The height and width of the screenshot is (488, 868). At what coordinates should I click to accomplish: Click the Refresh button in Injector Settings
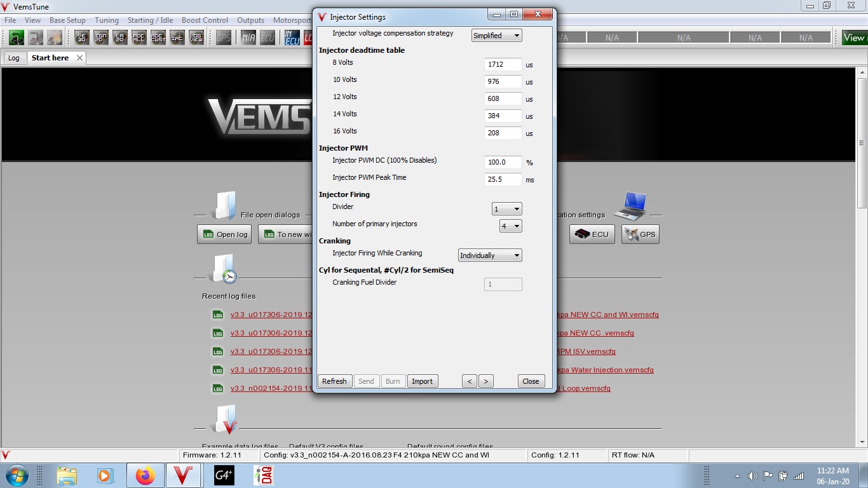pyautogui.click(x=334, y=381)
